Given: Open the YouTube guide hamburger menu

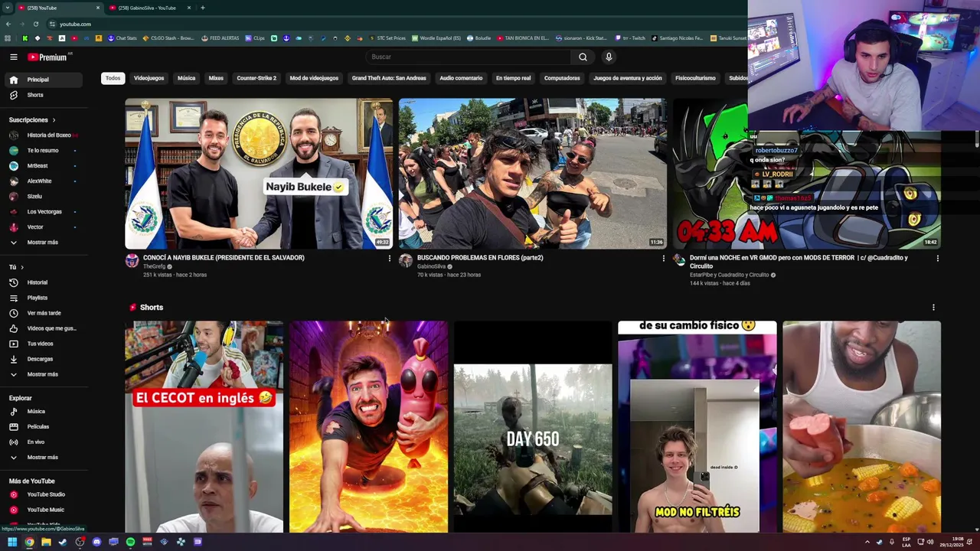Looking at the screenshot, I should click(x=13, y=57).
